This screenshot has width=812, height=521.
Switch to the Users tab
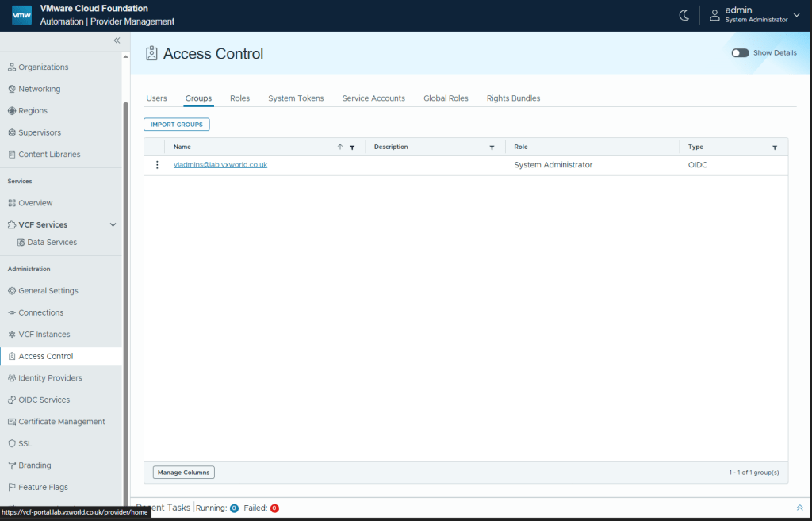156,98
